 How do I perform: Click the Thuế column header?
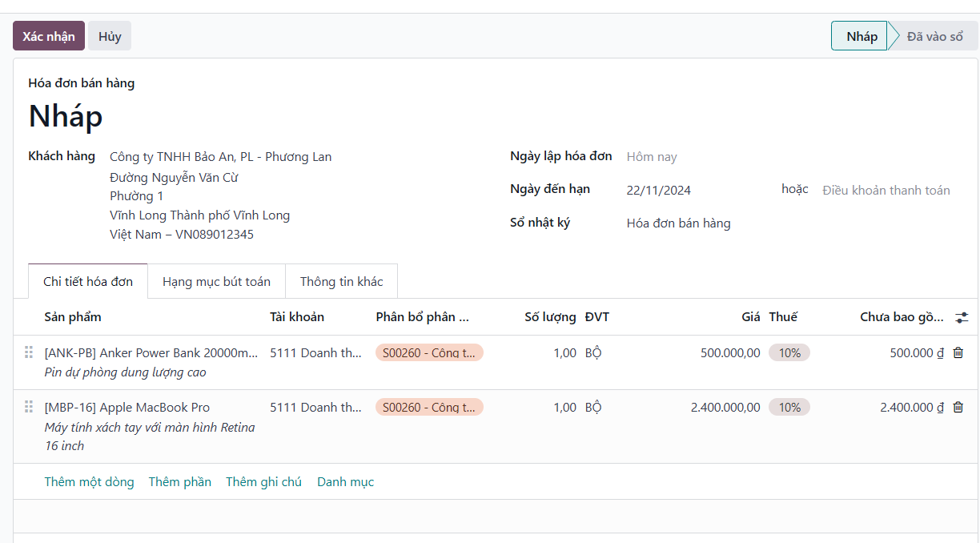(783, 316)
